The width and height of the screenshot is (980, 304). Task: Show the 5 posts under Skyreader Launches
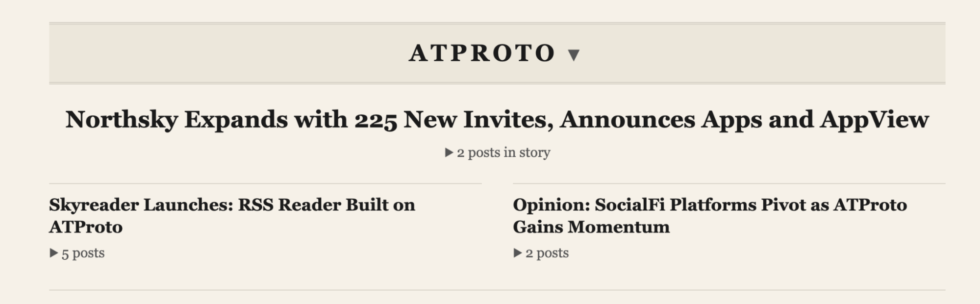pos(82,253)
